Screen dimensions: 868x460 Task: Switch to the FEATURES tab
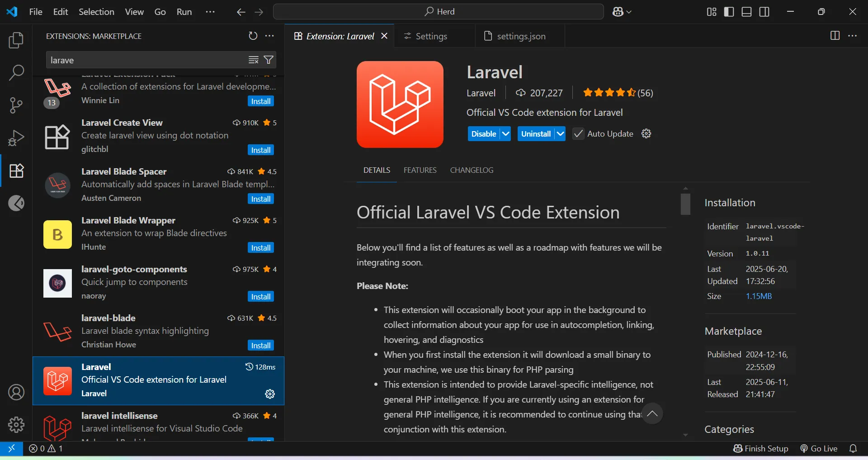pos(420,170)
